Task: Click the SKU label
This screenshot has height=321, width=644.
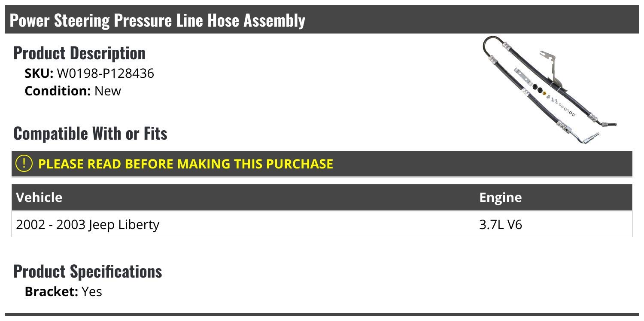Action: 39,73
